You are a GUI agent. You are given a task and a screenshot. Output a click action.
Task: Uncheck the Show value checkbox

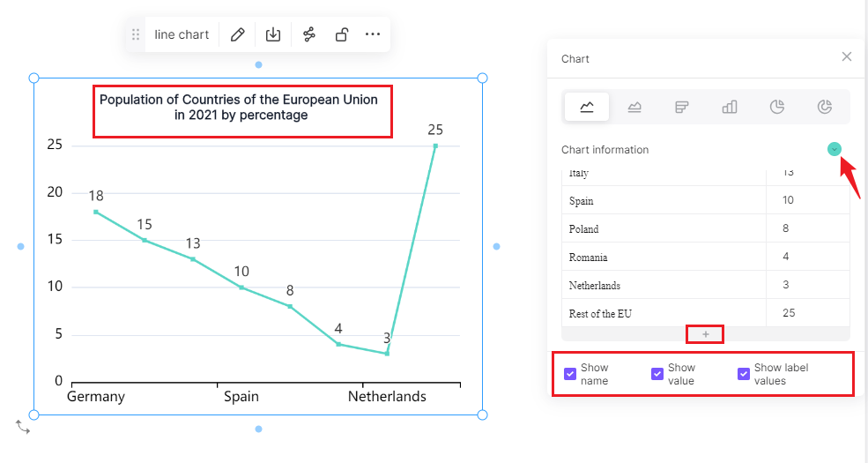pyautogui.click(x=657, y=374)
